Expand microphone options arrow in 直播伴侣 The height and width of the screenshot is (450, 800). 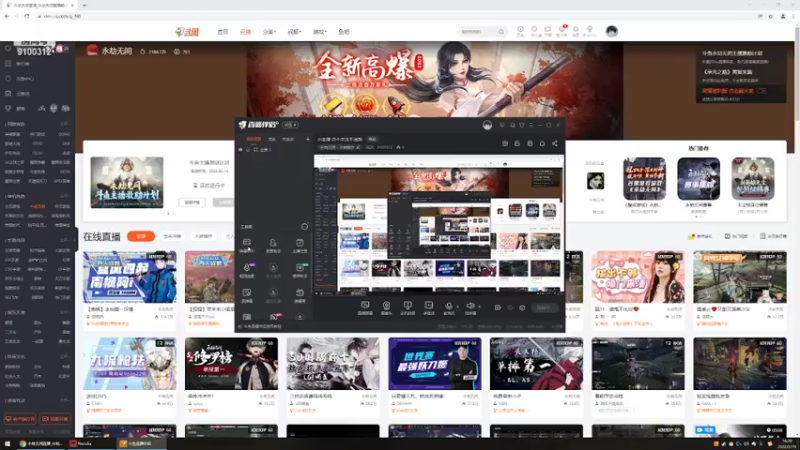[458, 306]
